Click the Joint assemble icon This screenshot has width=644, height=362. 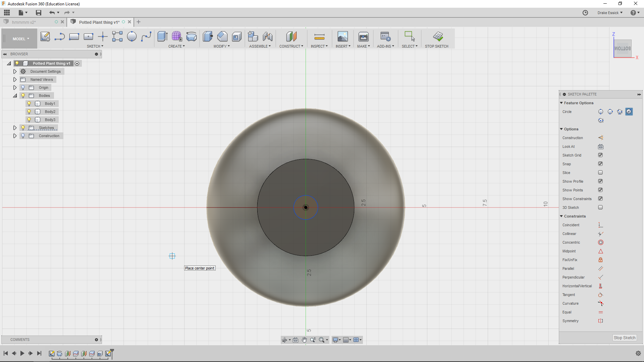268,37
